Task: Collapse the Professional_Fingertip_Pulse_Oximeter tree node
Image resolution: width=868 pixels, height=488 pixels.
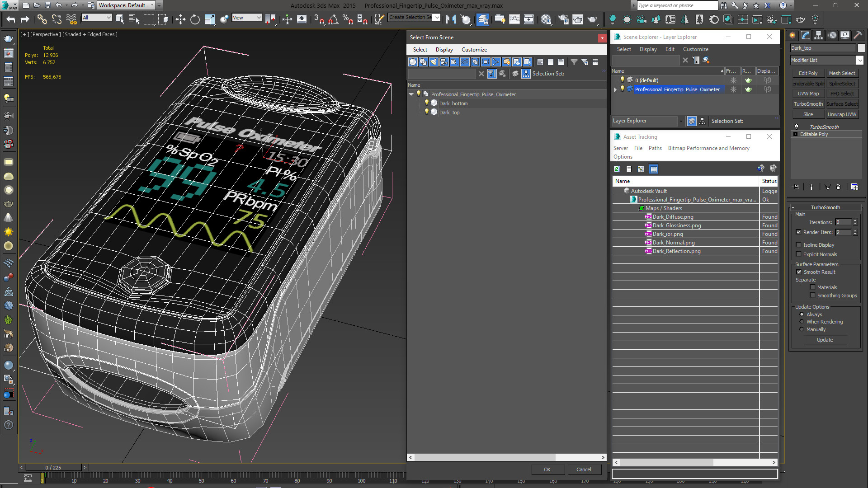Action: pos(411,94)
